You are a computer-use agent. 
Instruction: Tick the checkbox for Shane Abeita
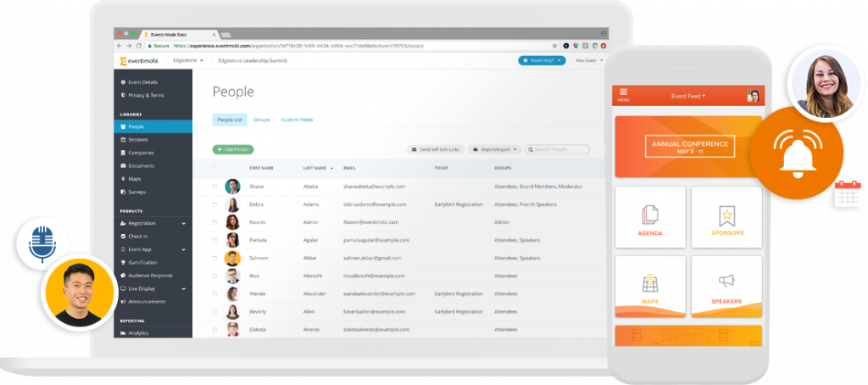pyautogui.click(x=214, y=187)
